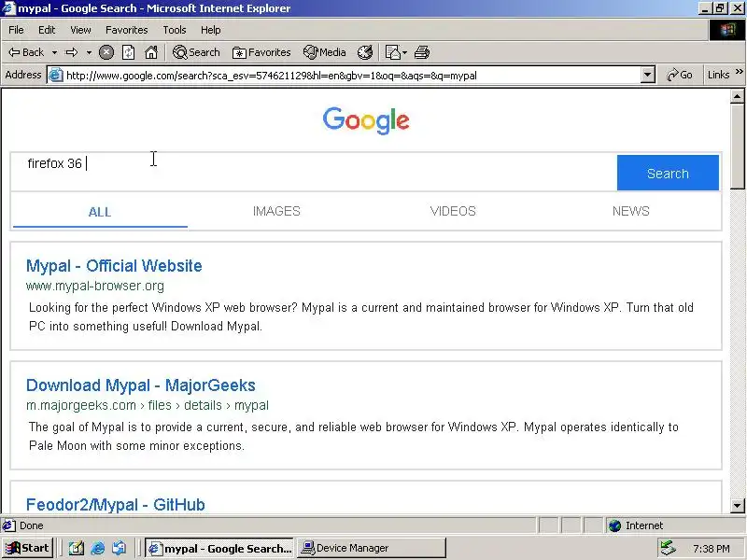The height and width of the screenshot is (560, 747).
Task: Click the IE icon in the title bar
Action: click(x=8, y=8)
